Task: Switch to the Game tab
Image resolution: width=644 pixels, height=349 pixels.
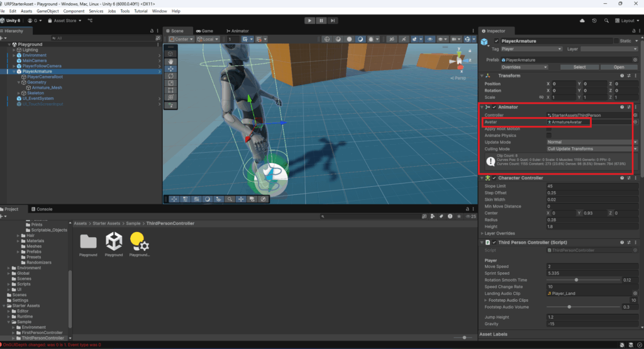Action: click(x=204, y=31)
